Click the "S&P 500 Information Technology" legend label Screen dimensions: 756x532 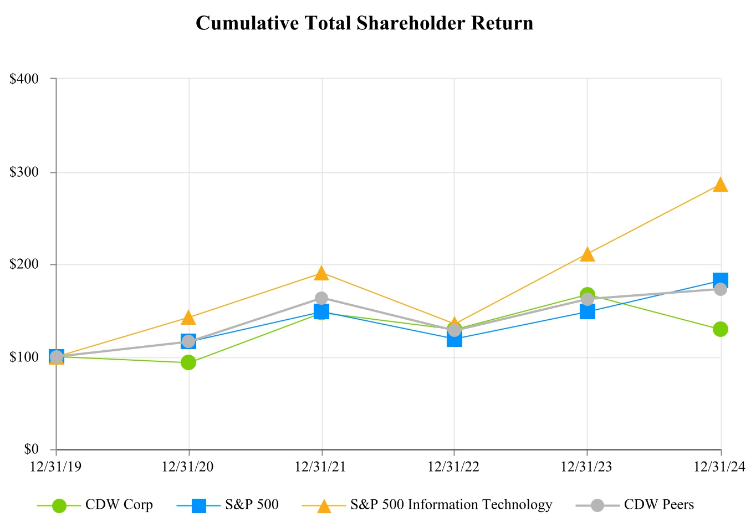pyautogui.click(x=451, y=505)
